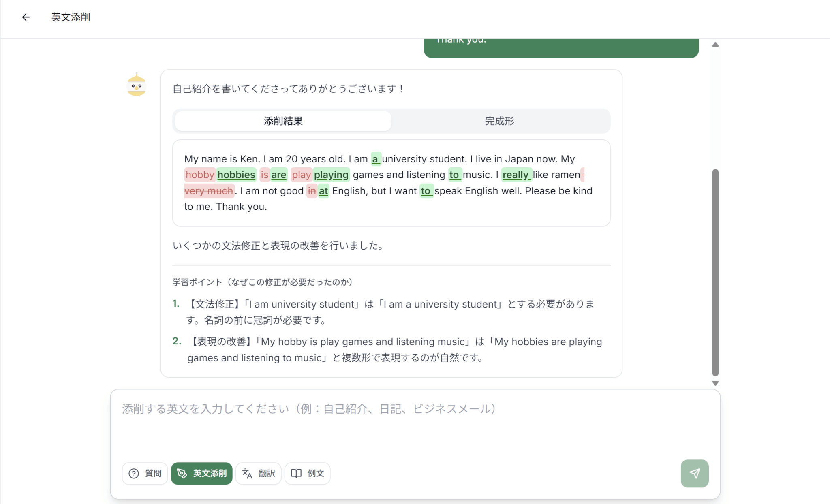Screen dimensions: 830x504
Task: Click the corrected word hobbies
Action: pyautogui.click(x=236, y=175)
